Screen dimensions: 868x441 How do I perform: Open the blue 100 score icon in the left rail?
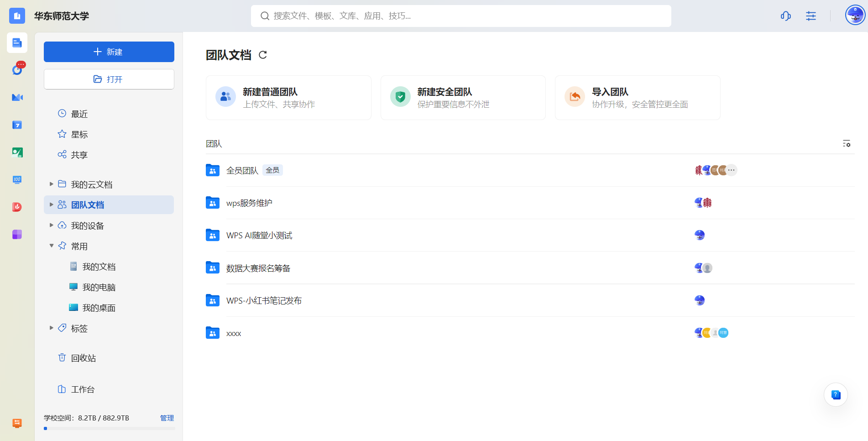(x=17, y=179)
